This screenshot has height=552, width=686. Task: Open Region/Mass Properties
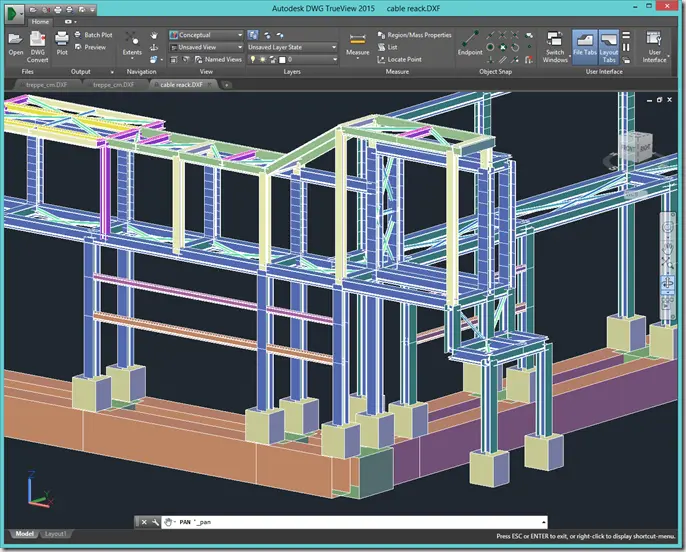click(x=414, y=35)
